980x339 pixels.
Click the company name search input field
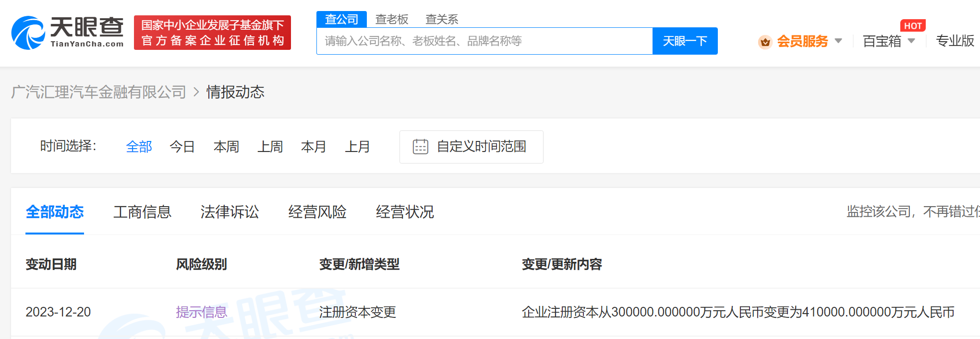coord(484,41)
